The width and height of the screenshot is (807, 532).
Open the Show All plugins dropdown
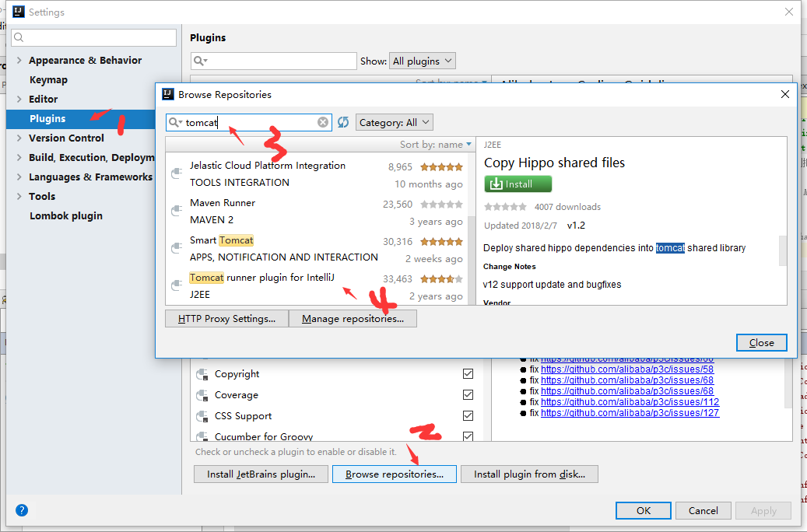point(422,61)
